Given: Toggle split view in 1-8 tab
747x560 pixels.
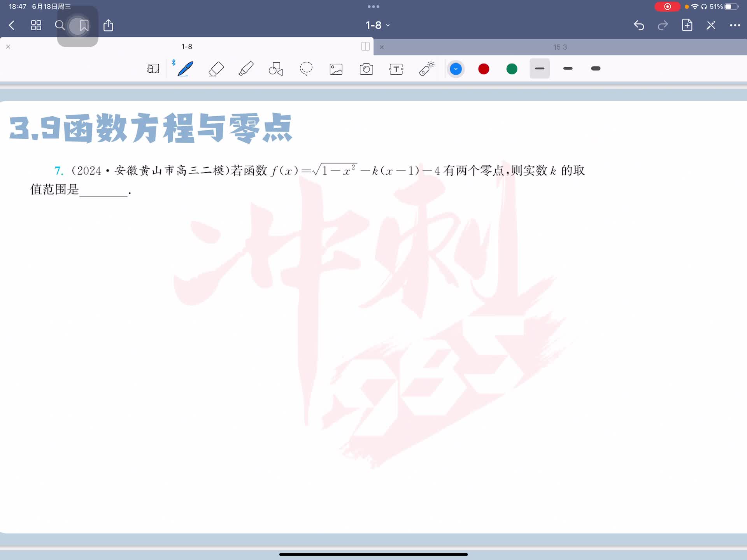Looking at the screenshot, I should (365, 47).
